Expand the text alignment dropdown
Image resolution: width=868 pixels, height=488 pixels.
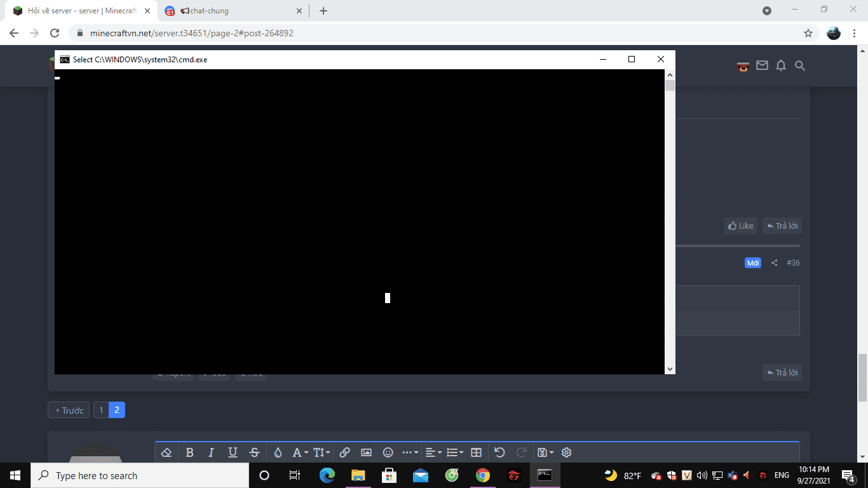[x=433, y=452]
